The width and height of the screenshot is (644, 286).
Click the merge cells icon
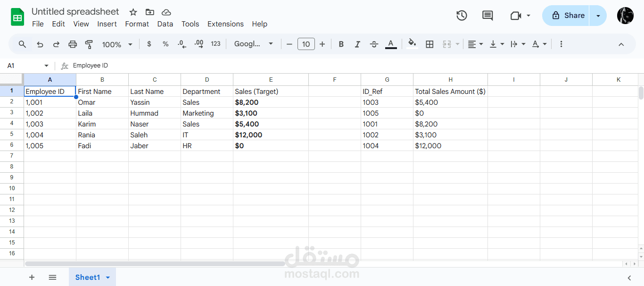446,44
